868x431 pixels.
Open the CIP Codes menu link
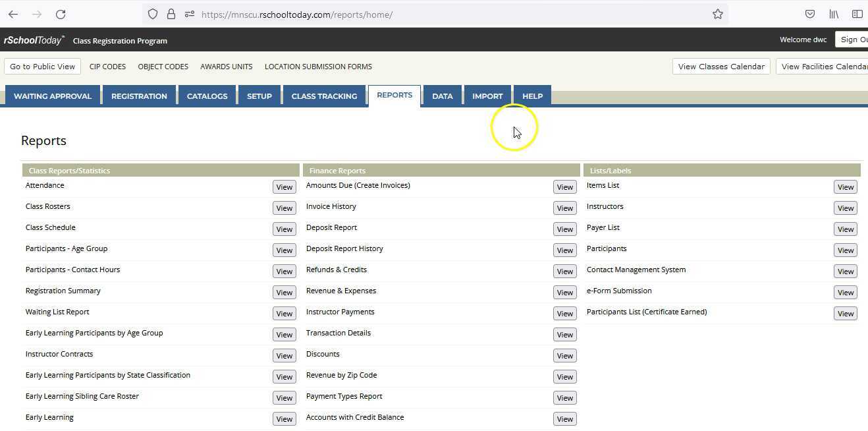point(107,67)
